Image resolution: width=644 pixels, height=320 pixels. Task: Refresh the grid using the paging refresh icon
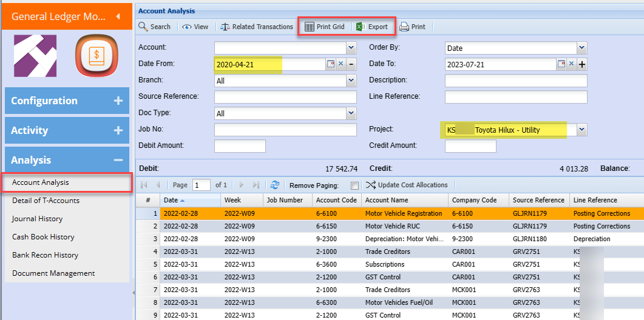point(275,185)
